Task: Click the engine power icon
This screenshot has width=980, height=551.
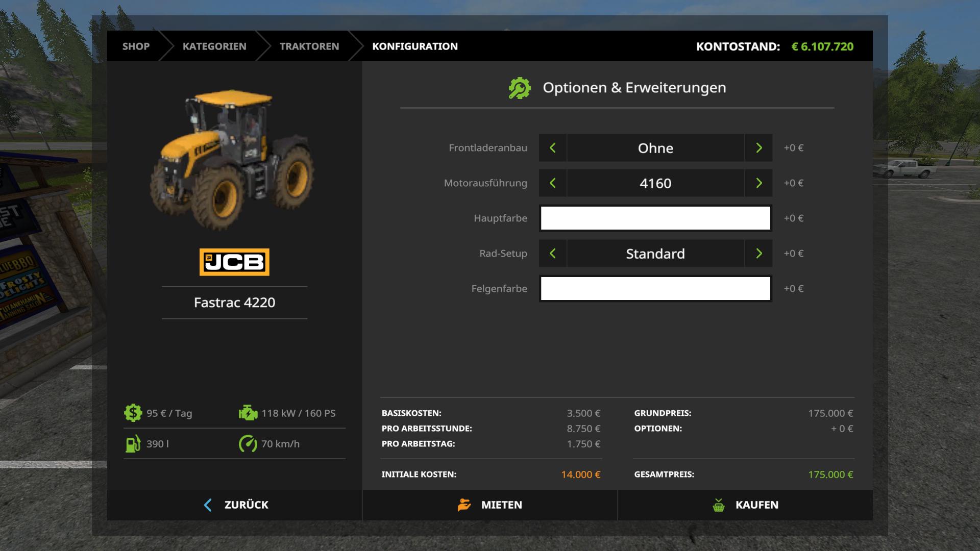Action: tap(248, 413)
